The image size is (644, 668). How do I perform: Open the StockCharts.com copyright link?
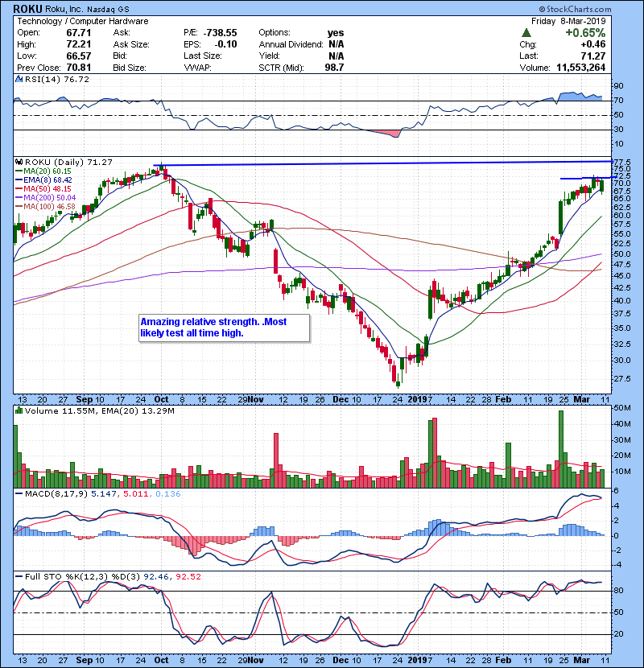575,9
